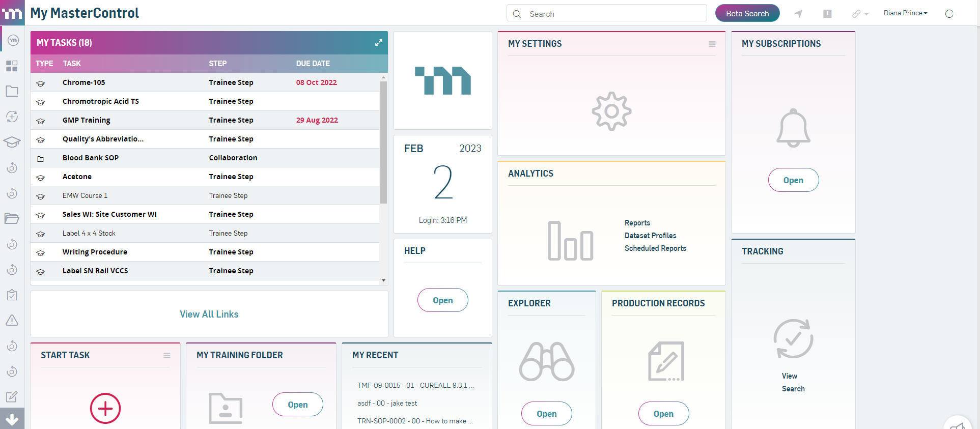Click inside the Search field

click(607, 13)
